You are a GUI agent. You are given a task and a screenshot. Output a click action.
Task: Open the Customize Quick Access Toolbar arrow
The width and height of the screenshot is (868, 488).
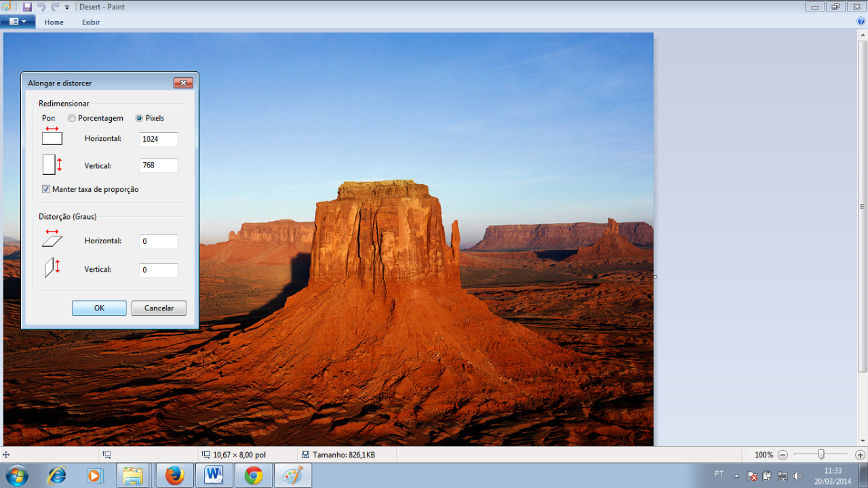(67, 7)
